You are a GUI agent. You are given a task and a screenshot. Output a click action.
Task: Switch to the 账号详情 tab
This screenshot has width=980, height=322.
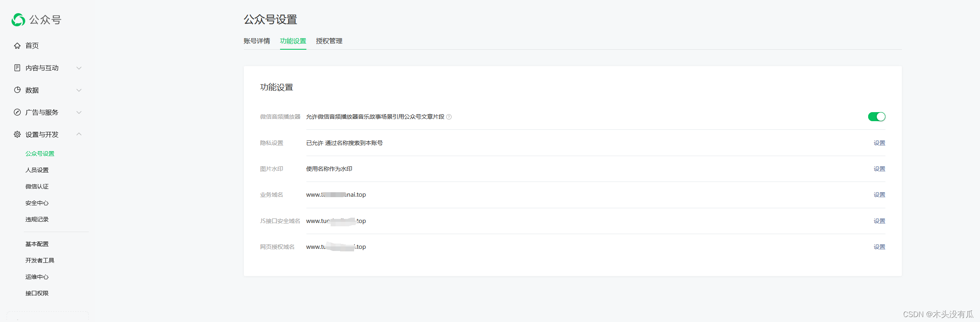point(257,41)
